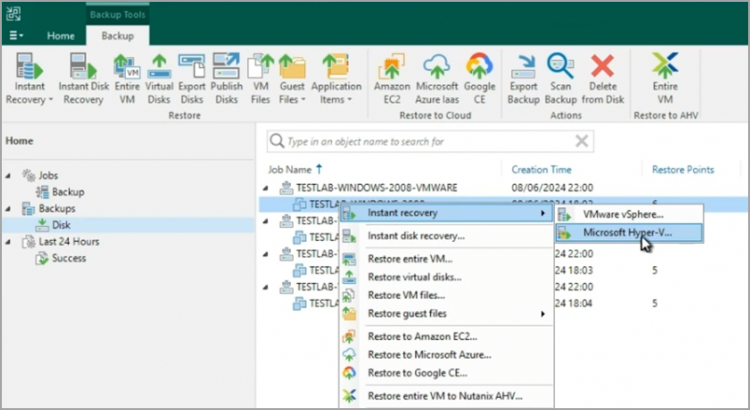Select Backups in the navigation tree

pos(56,209)
